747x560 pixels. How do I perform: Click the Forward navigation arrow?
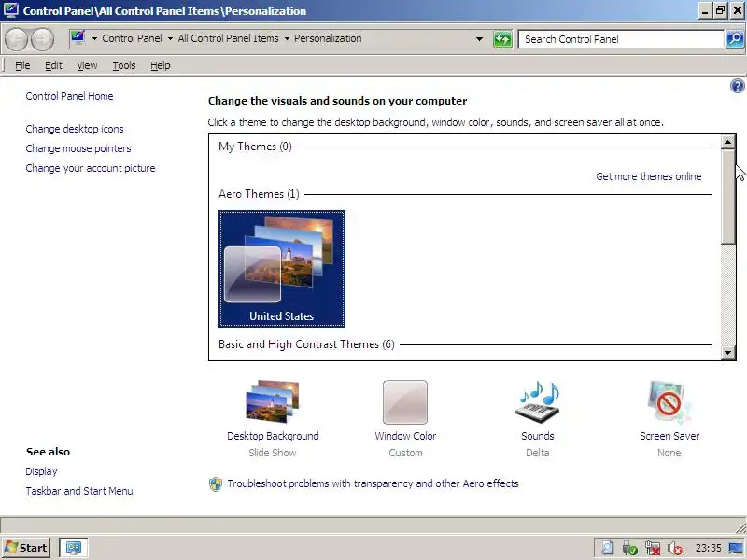click(x=42, y=39)
